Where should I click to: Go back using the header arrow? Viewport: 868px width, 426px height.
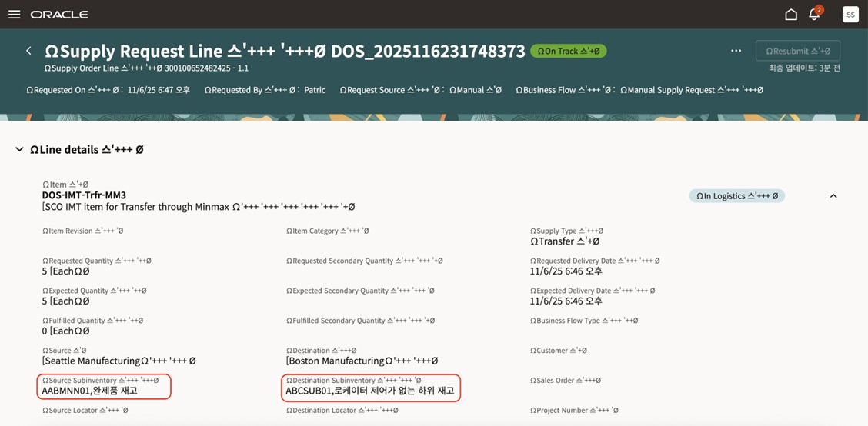pos(28,51)
